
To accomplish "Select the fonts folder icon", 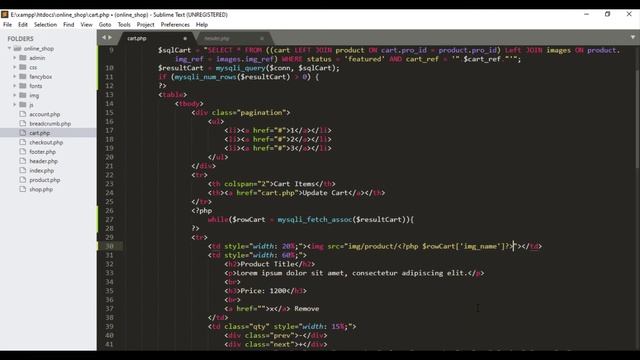I will coord(23,86).
